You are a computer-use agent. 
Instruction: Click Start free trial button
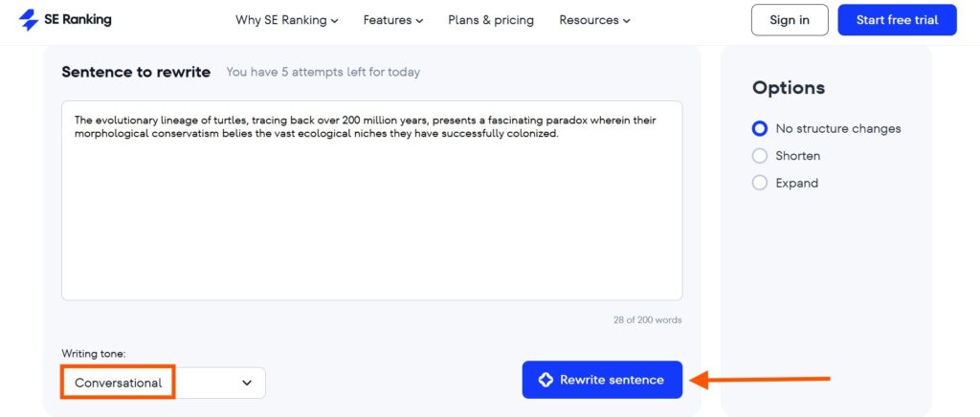897,20
